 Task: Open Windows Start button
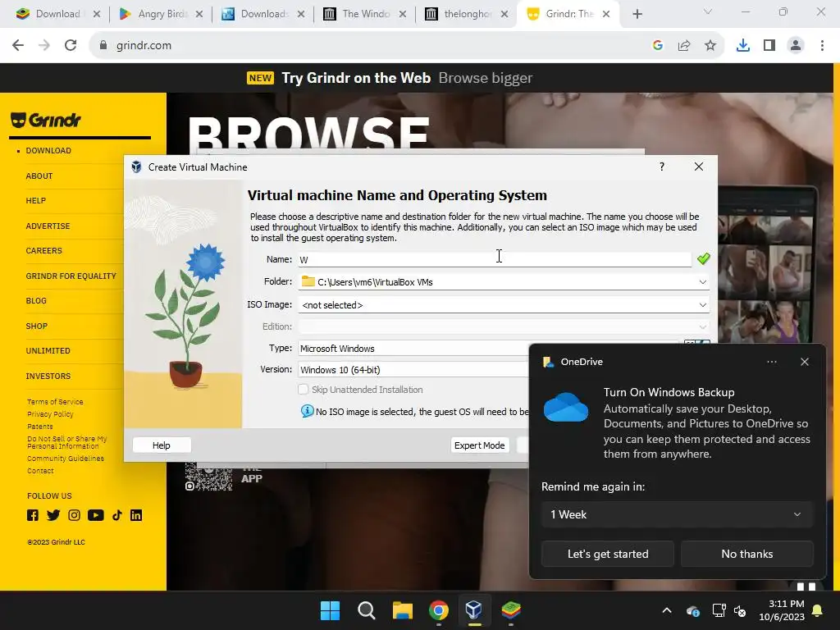[330, 610]
